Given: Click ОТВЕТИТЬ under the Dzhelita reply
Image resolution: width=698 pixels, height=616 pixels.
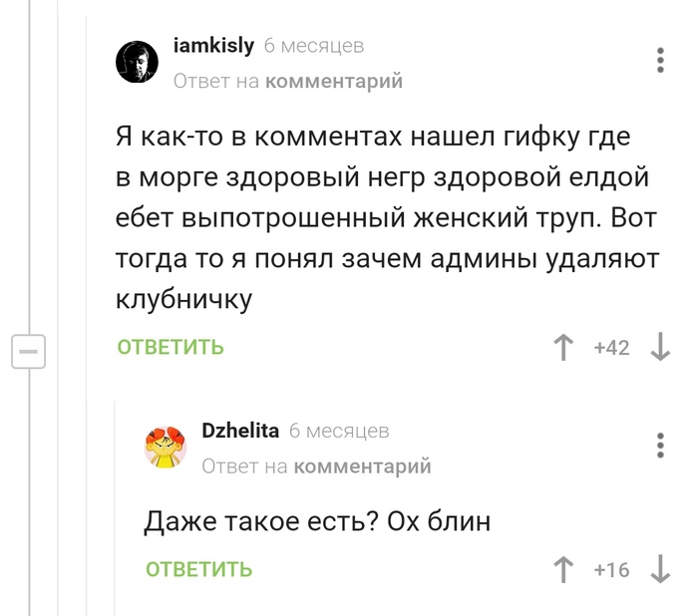Looking at the screenshot, I should pyautogui.click(x=198, y=570).
